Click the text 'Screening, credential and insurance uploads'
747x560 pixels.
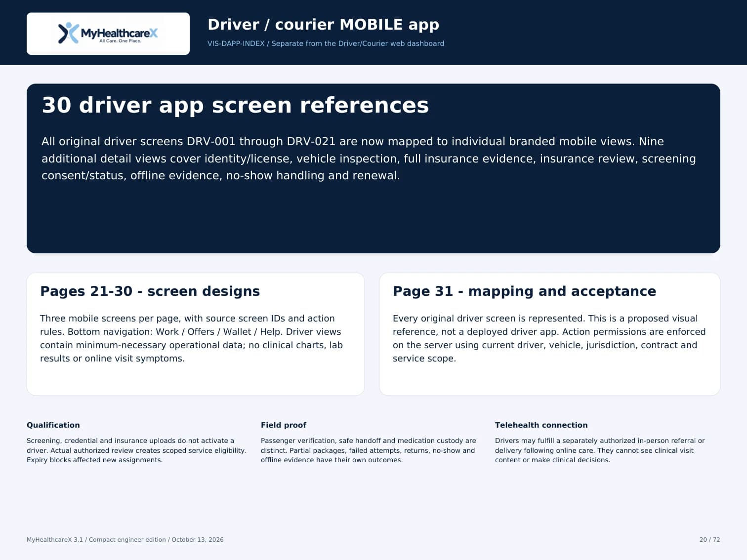(x=136, y=450)
